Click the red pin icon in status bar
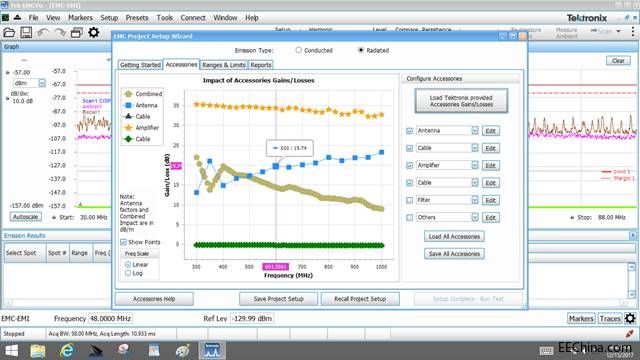 tap(629, 334)
